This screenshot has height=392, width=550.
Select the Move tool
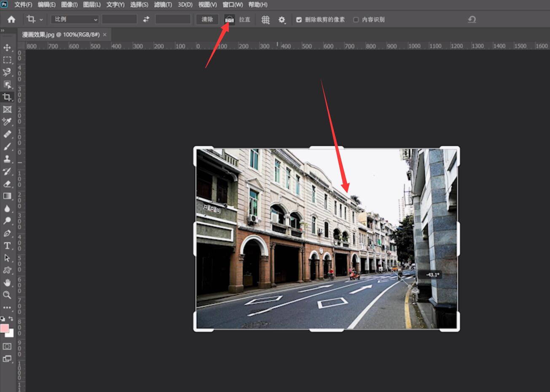[7, 48]
